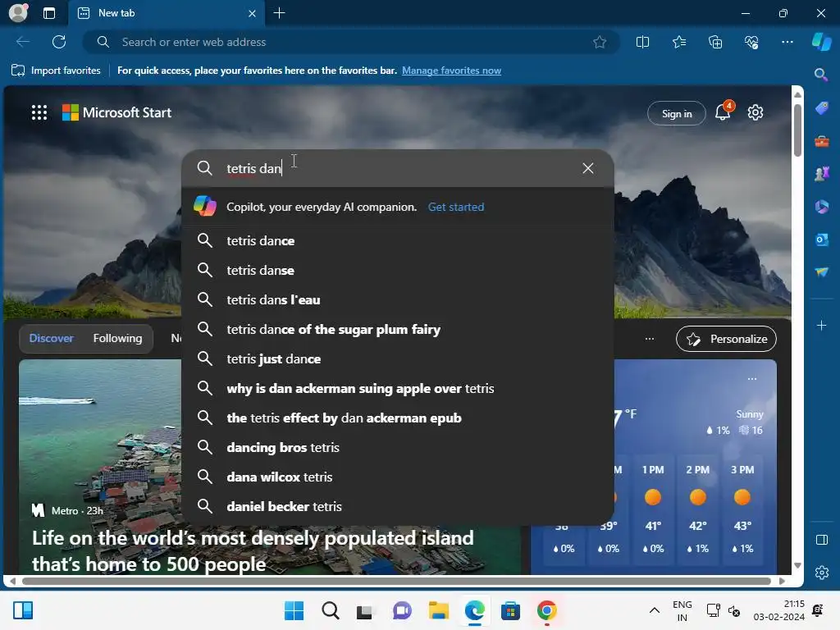Open the Favorites list icon
Image resolution: width=840 pixels, height=630 pixels.
coord(678,42)
